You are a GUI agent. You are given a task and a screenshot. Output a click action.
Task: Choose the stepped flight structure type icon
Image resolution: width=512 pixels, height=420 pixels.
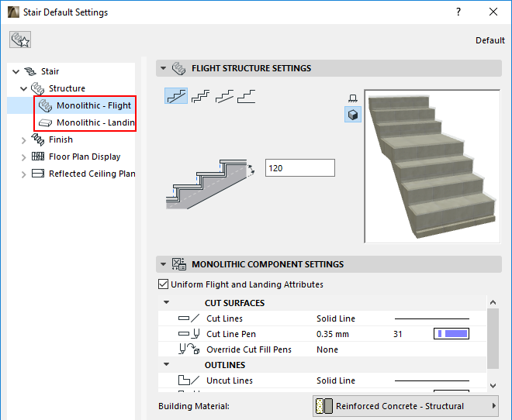coord(200,97)
